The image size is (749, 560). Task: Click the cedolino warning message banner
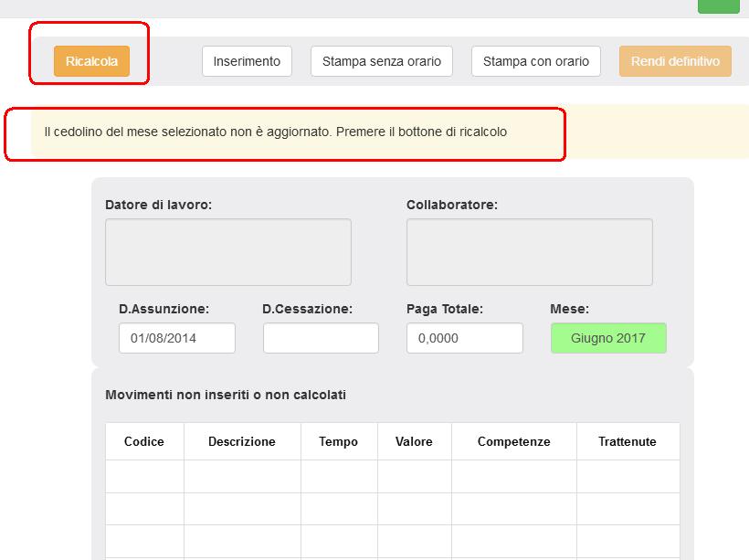[x=285, y=132]
